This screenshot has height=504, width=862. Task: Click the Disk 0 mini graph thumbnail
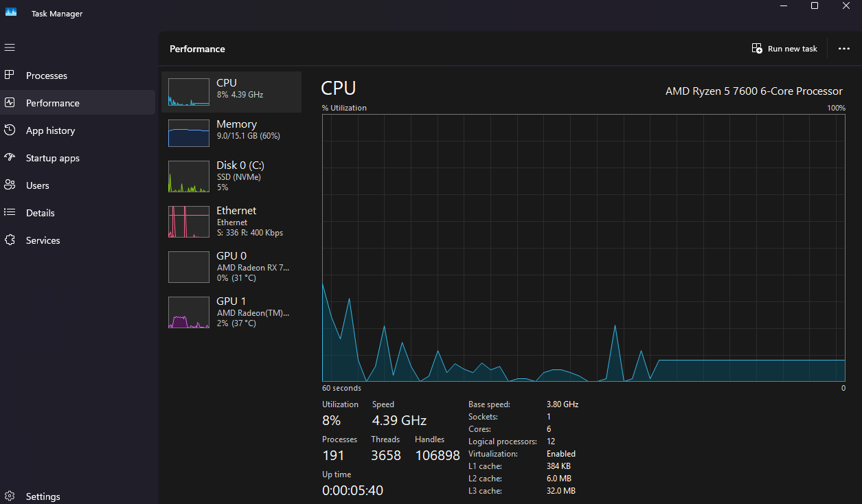[189, 176]
